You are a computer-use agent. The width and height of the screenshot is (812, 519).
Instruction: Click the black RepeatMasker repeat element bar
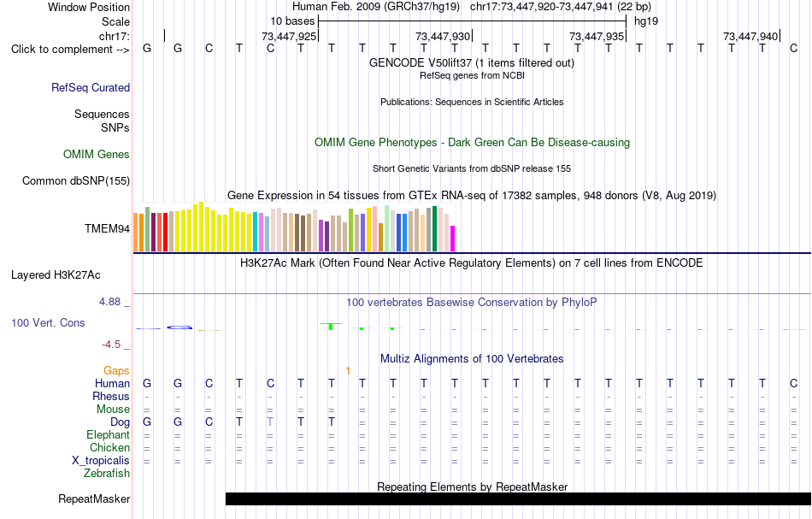point(518,498)
